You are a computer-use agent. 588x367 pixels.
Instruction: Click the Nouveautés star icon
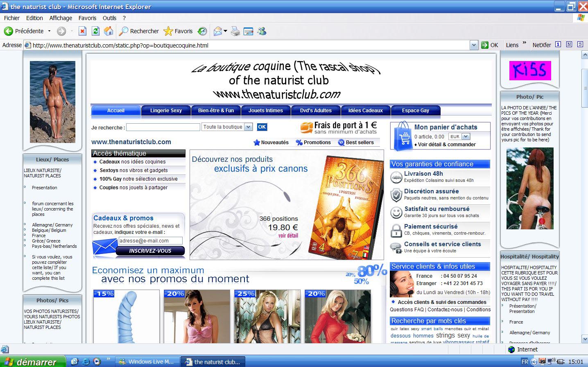[x=257, y=143]
